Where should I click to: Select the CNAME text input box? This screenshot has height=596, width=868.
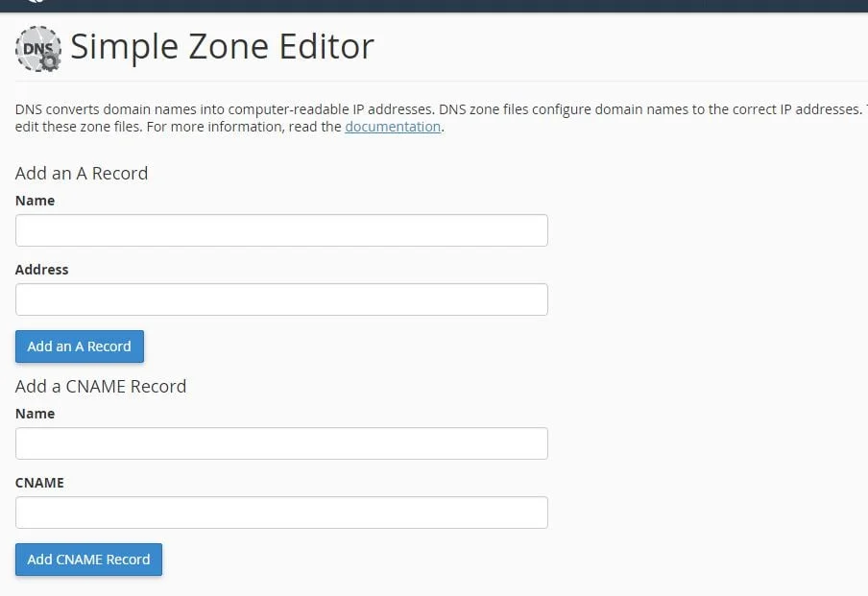281,513
